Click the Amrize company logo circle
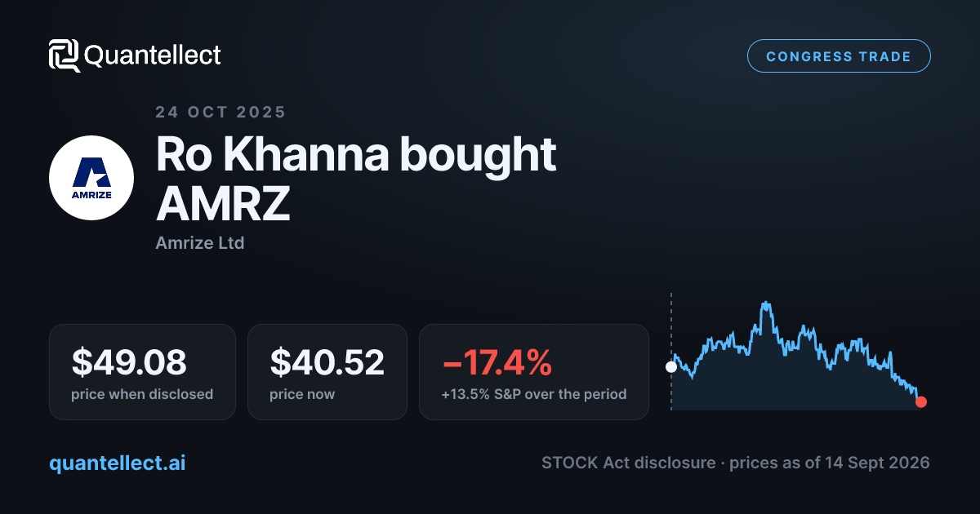 (x=91, y=178)
